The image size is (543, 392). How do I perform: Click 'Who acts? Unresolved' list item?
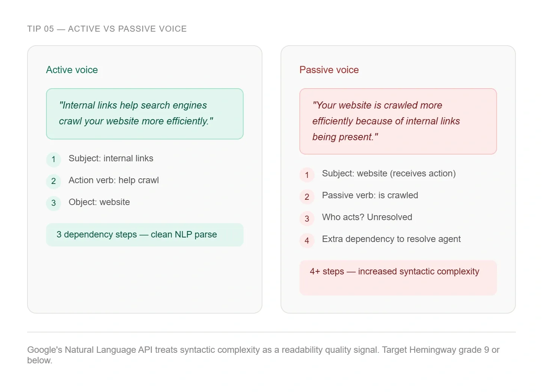coord(367,217)
